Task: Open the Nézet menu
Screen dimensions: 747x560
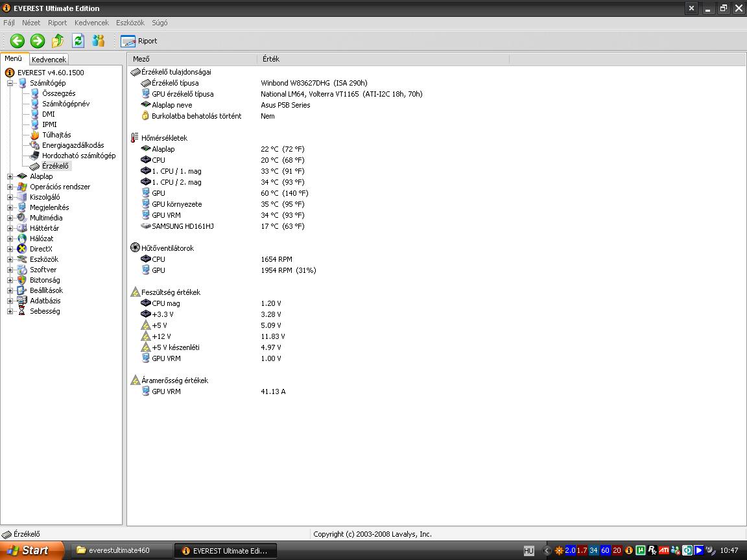Action: (31, 23)
